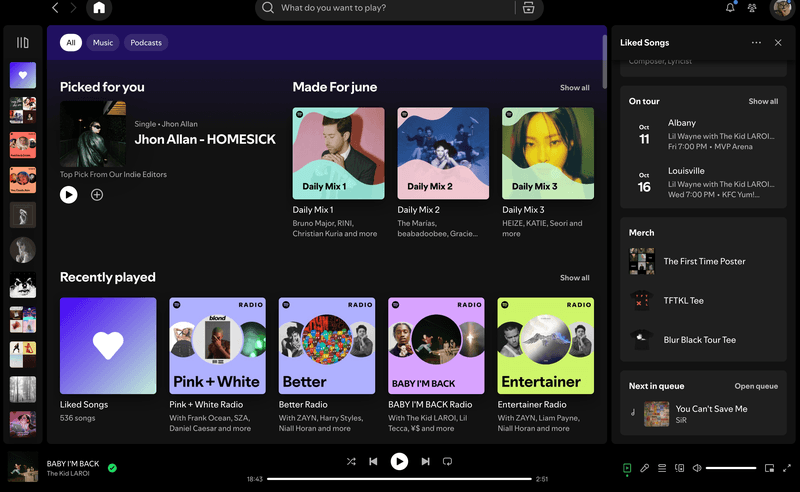800x492 pixels.
Task: Open the notifications bell
Action: 730,8
